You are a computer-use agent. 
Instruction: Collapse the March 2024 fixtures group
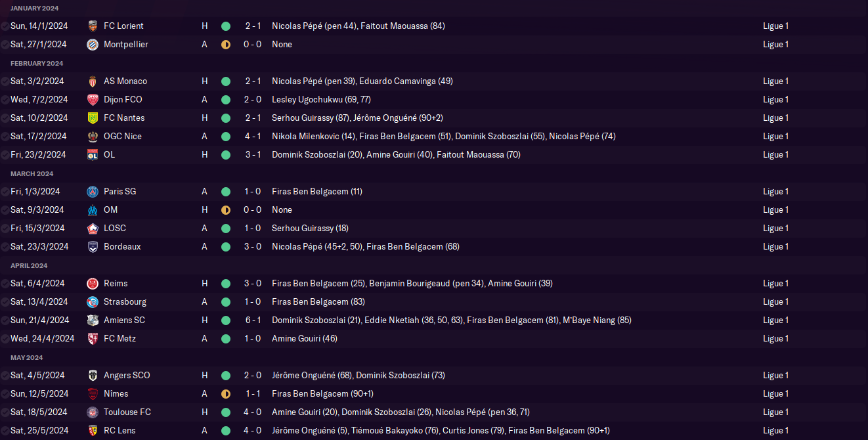pos(32,173)
